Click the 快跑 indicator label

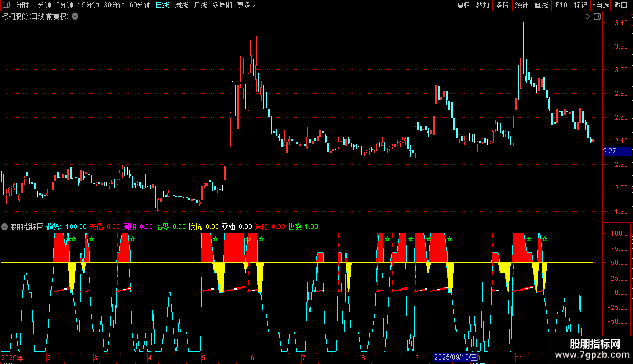coord(302,227)
